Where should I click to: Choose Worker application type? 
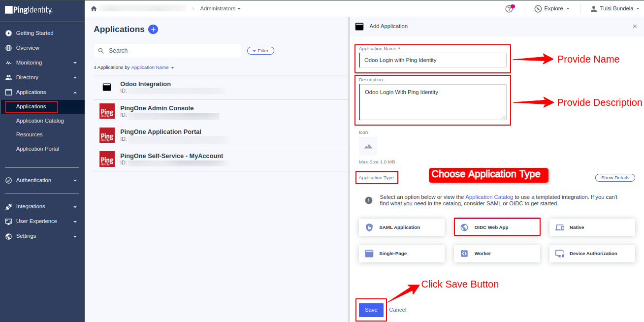(x=497, y=254)
